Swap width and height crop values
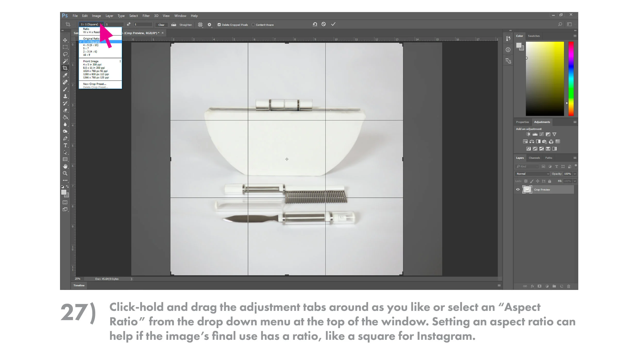The image size is (644, 362). pos(129,24)
